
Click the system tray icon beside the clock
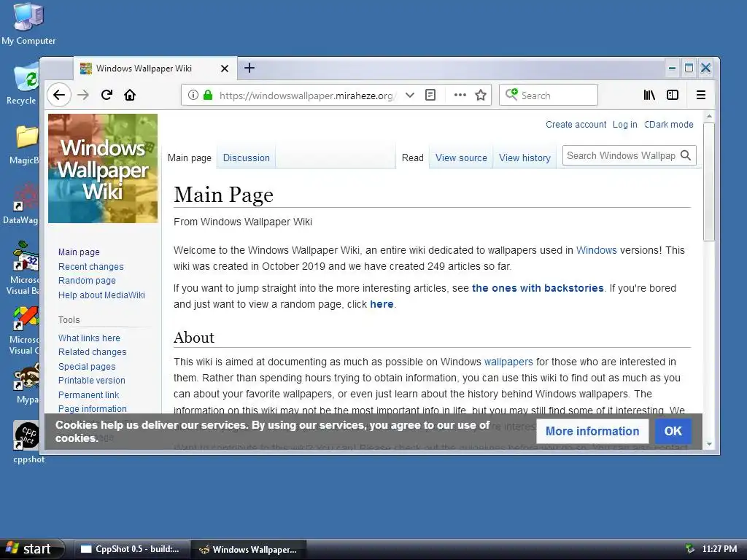click(x=689, y=548)
